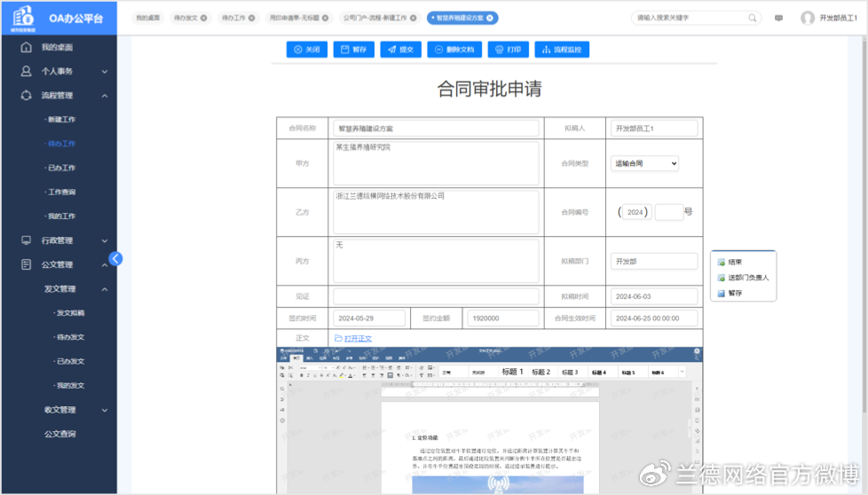Viewport: 868px width, 495px height.
Task: Open the 打开正文 link
Action: pyautogui.click(x=359, y=339)
